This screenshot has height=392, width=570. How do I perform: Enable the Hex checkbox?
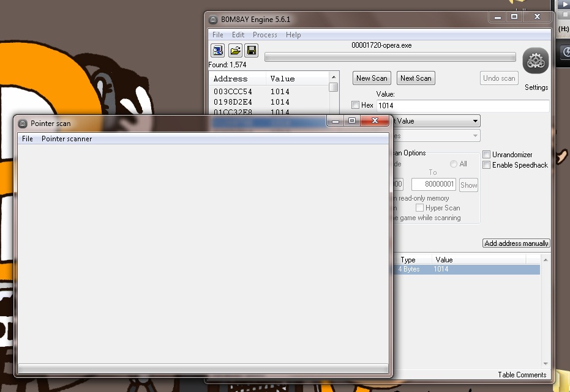point(356,105)
